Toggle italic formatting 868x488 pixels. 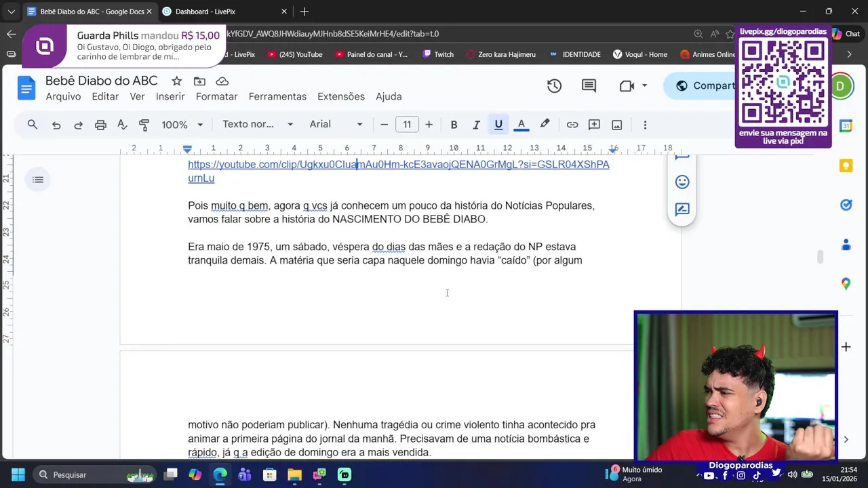click(476, 125)
